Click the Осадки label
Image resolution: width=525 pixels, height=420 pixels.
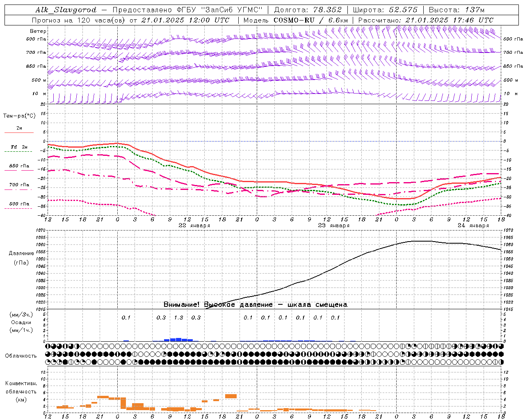pos(21,322)
